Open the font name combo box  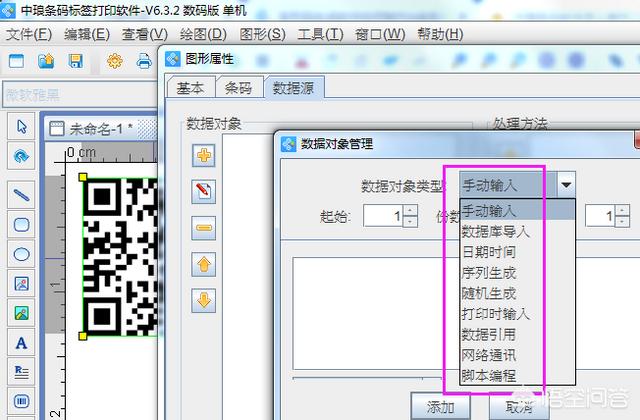[x=80, y=95]
